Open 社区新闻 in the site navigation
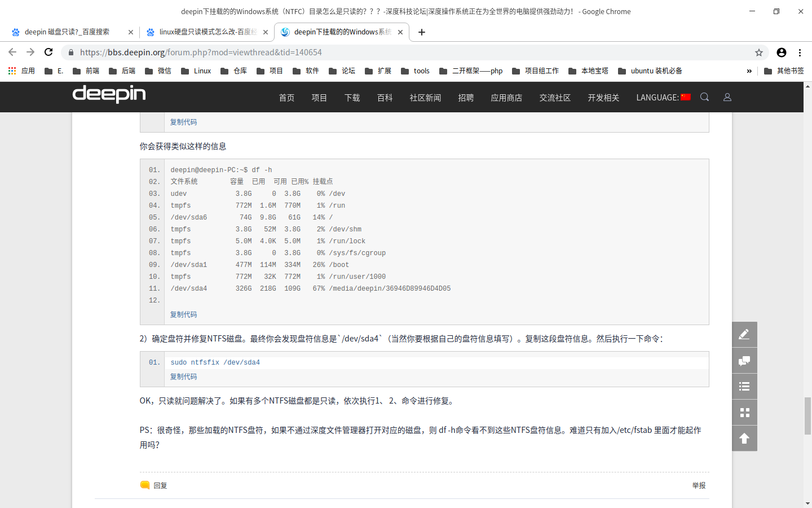Screen dimensions: 812x508 point(425,98)
